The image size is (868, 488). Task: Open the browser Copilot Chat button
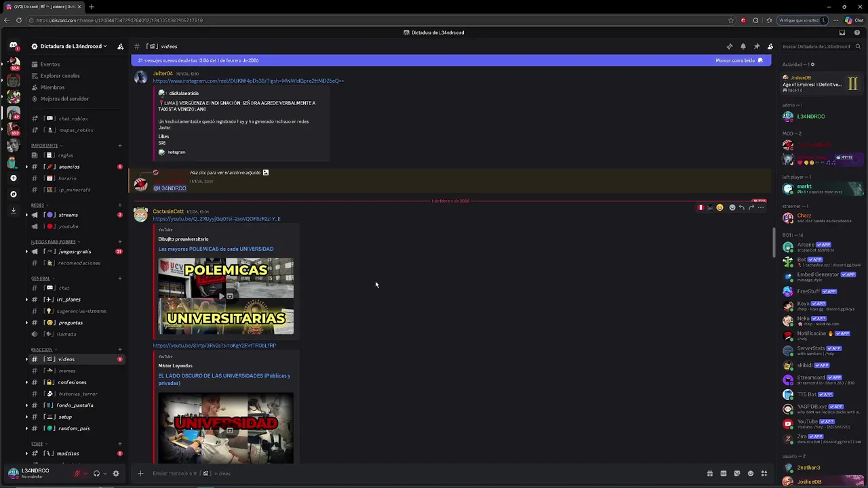(x=854, y=20)
